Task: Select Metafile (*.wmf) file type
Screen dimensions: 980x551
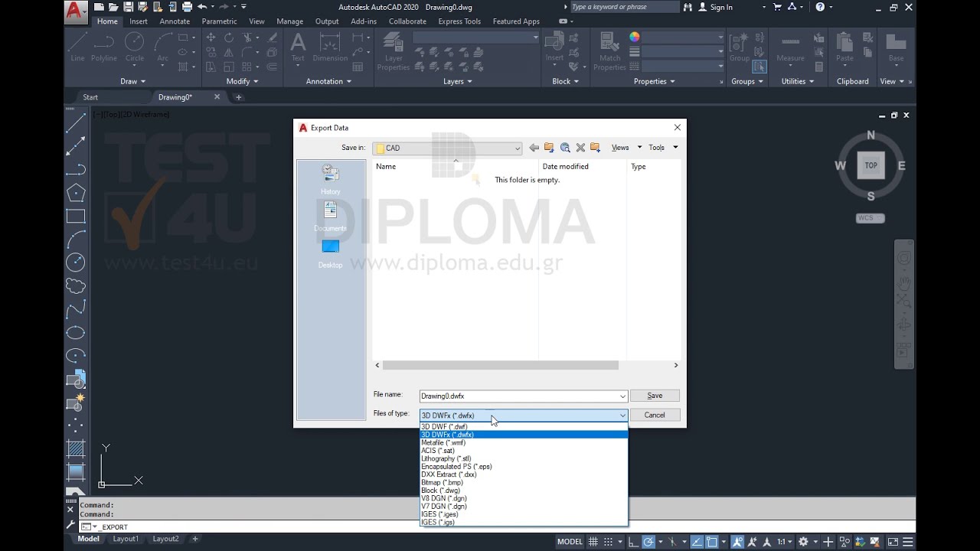Action: point(524,442)
